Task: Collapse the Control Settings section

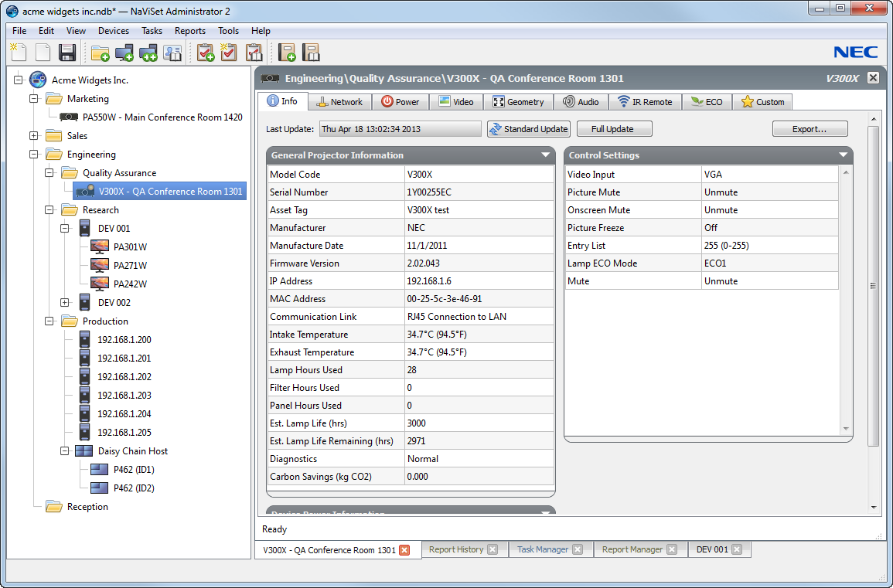Action: (x=844, y=155)
